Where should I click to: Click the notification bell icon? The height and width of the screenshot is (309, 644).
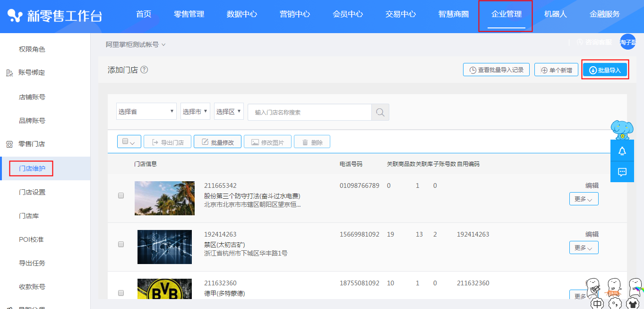point(622,151)
